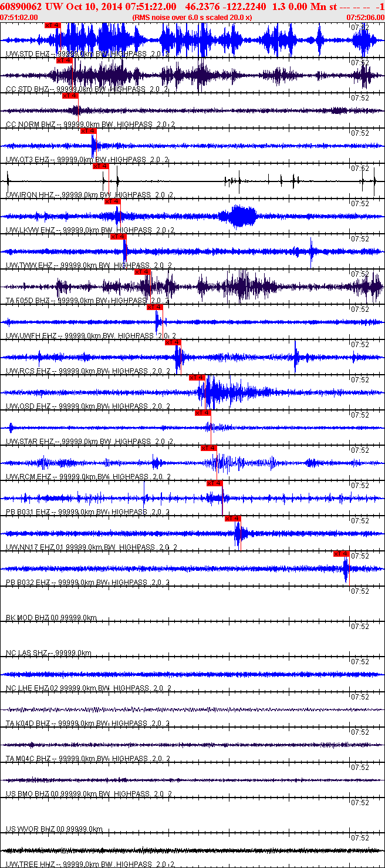385x868 pixels.
Task: Select the US.WVOR BHZ 00 station label
Action: [35, 829]
